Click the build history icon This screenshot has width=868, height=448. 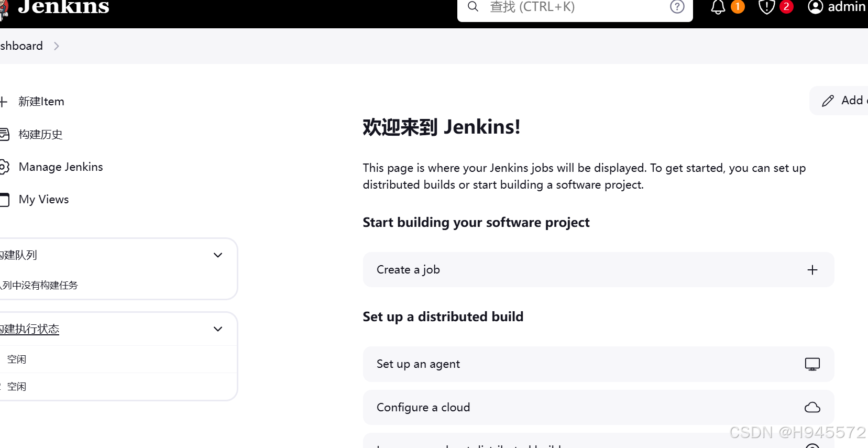pos(4,135)
